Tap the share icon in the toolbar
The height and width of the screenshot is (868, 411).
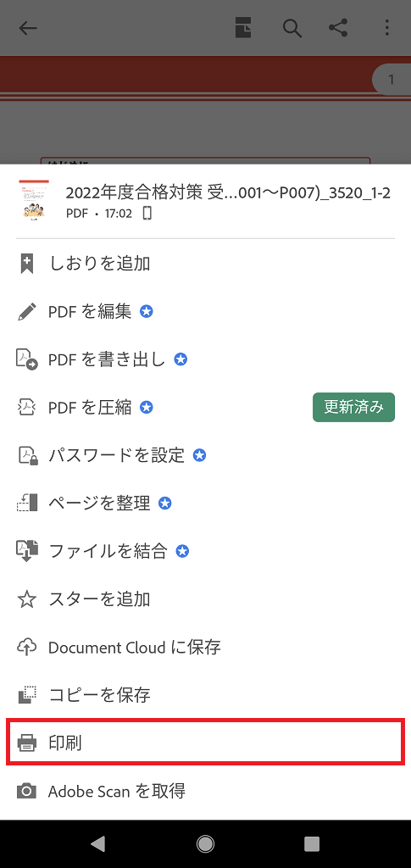(x=338, y=28)
